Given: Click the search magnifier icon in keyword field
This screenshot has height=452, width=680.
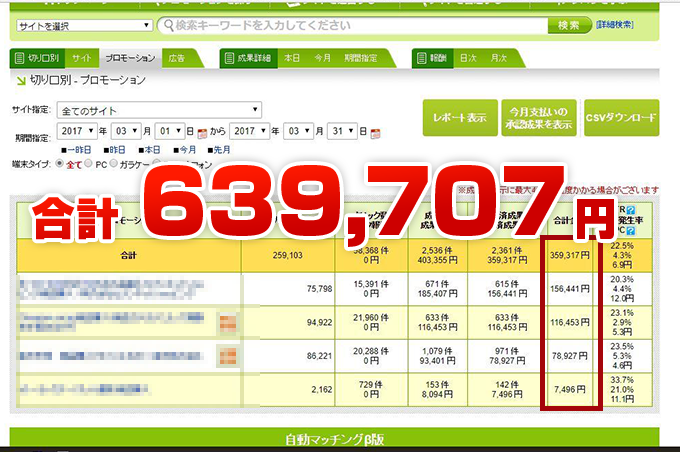Looking at the screenshot, I should 166,24.
